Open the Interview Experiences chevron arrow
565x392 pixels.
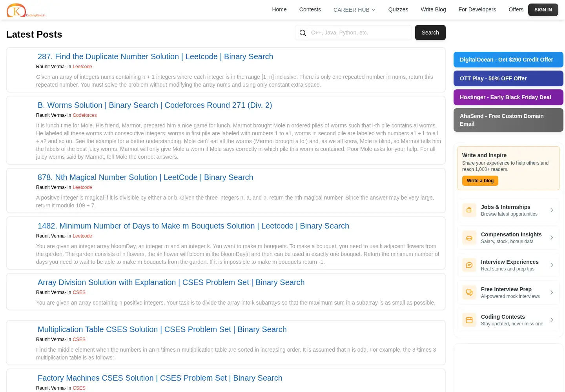point(552,265)
